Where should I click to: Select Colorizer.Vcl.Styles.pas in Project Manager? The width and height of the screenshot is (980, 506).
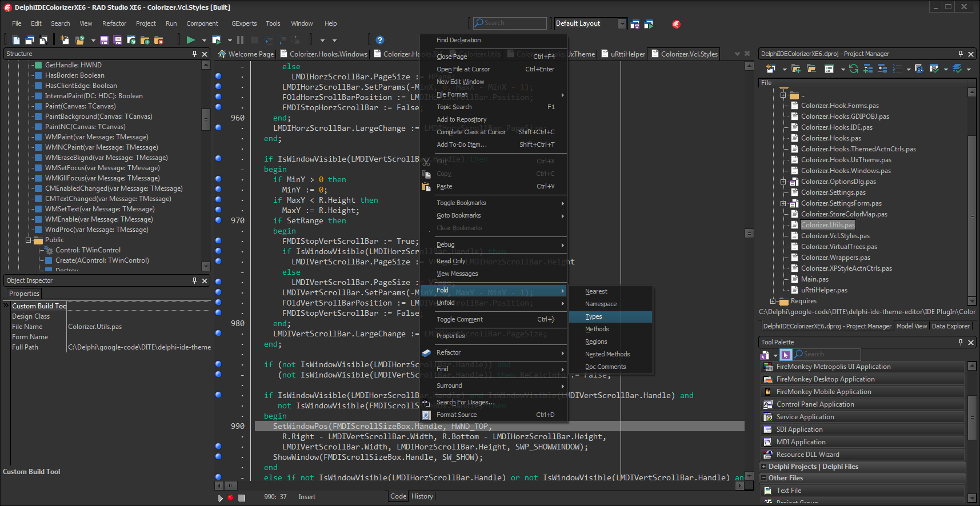[835, 236]
